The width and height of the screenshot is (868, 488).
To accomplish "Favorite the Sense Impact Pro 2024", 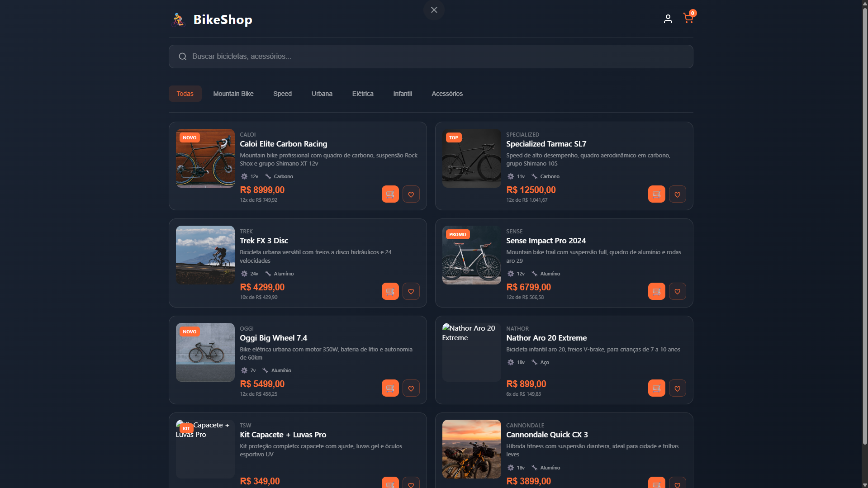I will tap(677, 291).
